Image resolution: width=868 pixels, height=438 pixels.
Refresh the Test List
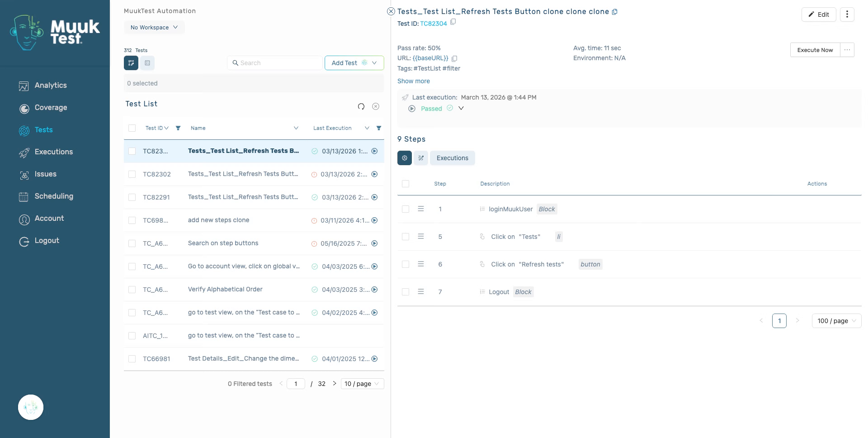coord(361,106)
